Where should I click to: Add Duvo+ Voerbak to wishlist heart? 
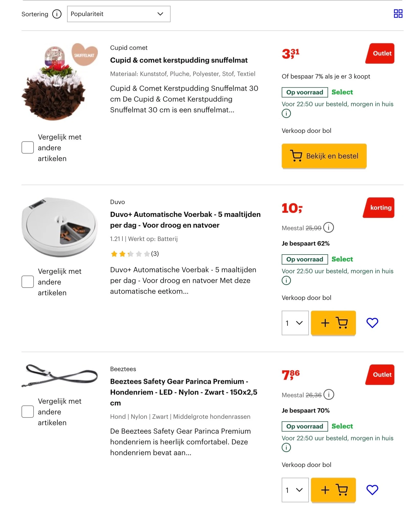coord(372,323)
